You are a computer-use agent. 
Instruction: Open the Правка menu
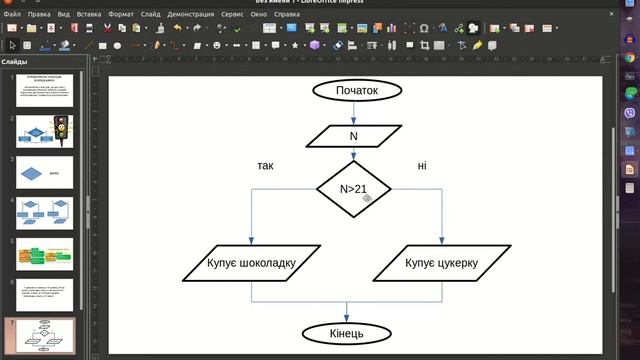coord(39,14)
